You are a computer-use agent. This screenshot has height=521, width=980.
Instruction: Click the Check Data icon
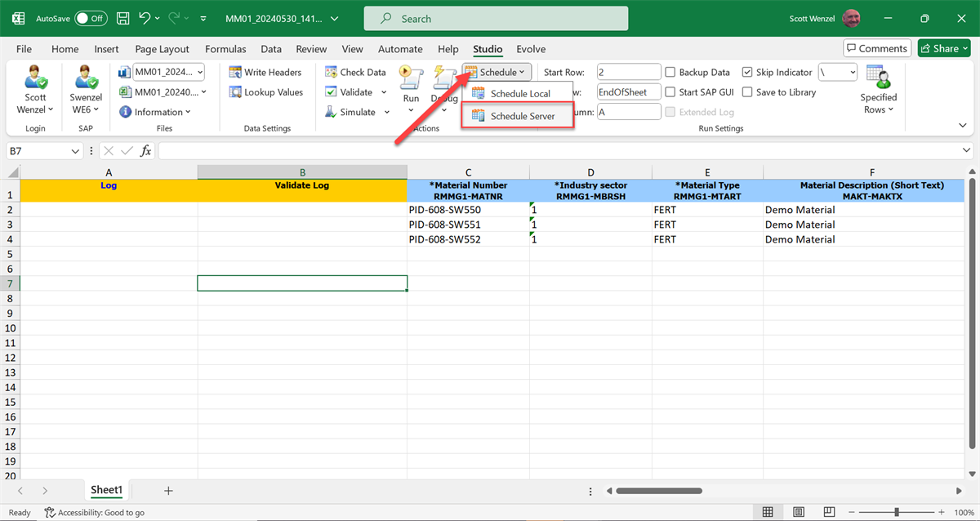click(332, 73)
